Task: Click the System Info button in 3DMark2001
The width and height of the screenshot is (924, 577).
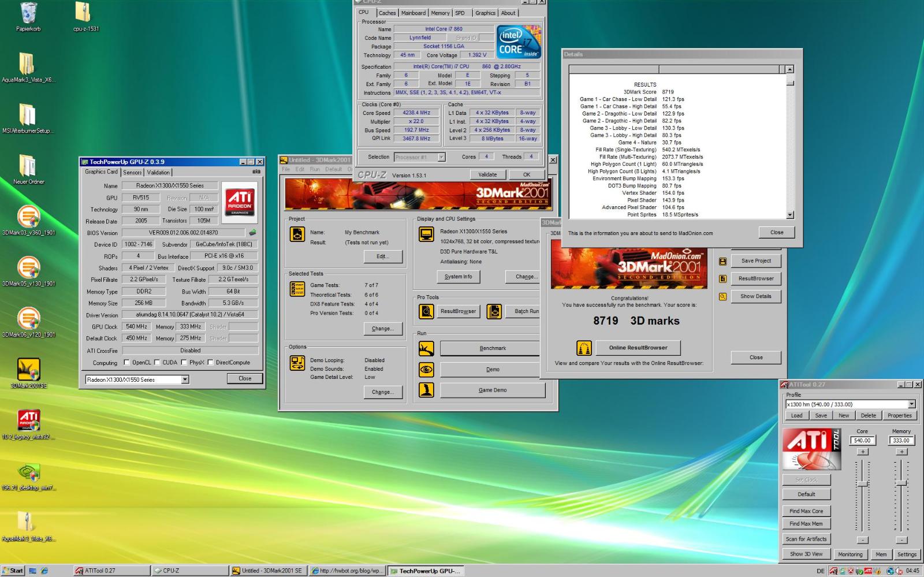Action: pos(458,277)
